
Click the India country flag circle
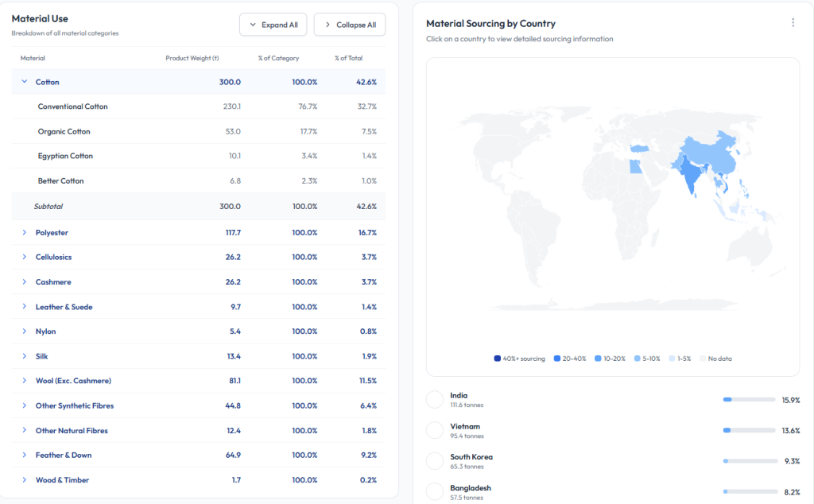point(435,400)
